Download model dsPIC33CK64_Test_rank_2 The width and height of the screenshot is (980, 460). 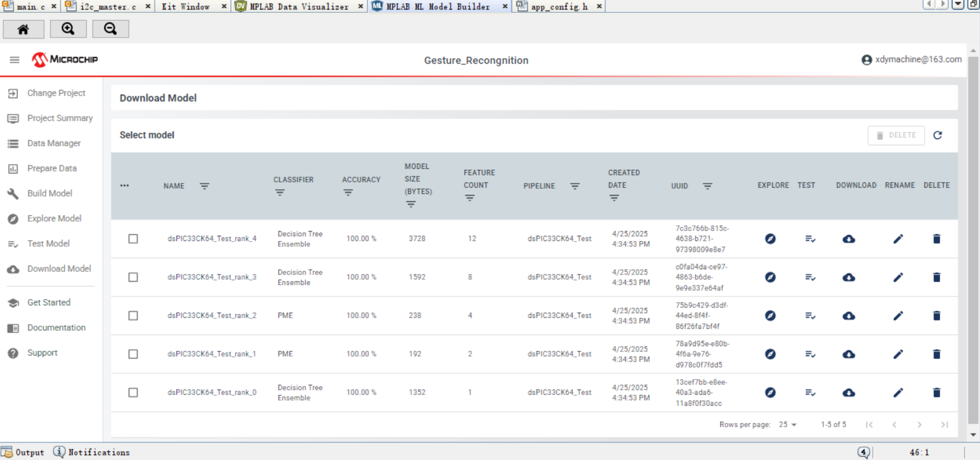[849, 316]
